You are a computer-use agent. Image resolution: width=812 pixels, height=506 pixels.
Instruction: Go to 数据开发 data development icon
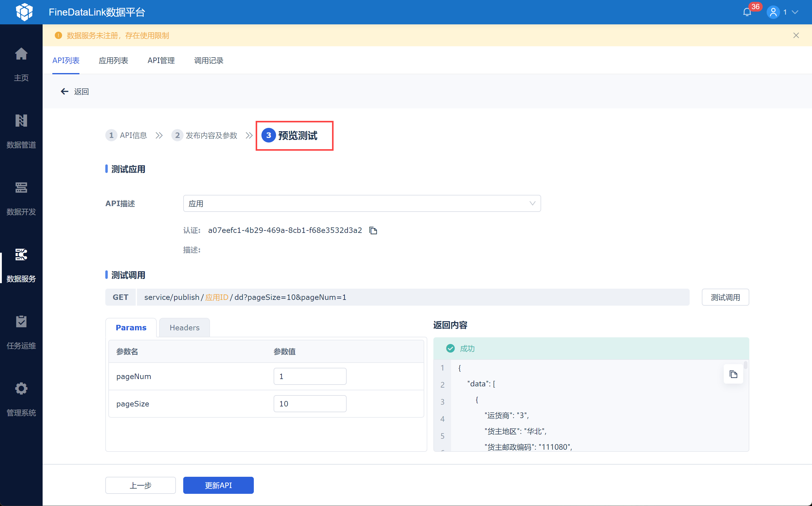click(21, 188)
